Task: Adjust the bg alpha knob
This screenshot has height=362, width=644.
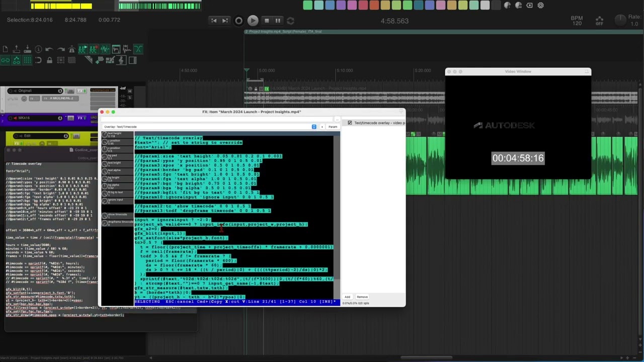Action: [x=105, y=186]
